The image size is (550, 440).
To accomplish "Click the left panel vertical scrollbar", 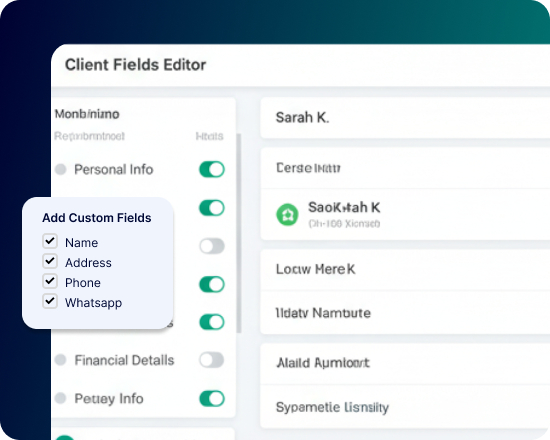I will click(x=239, y=233).
